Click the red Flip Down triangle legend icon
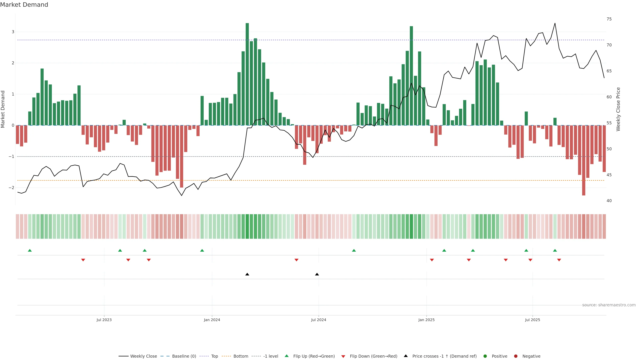Image resolution: width=644 pixels, height=362 pixels. (x=343, y=356)
